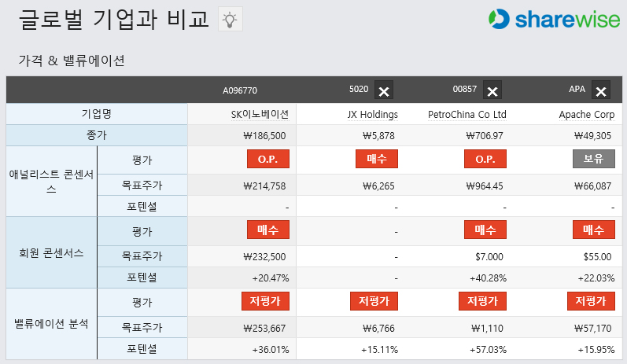Screen dimensions: 627x364
Task: Click the 저평가 valuation badge for JX Holdings
Action: (x=374, y=301)
